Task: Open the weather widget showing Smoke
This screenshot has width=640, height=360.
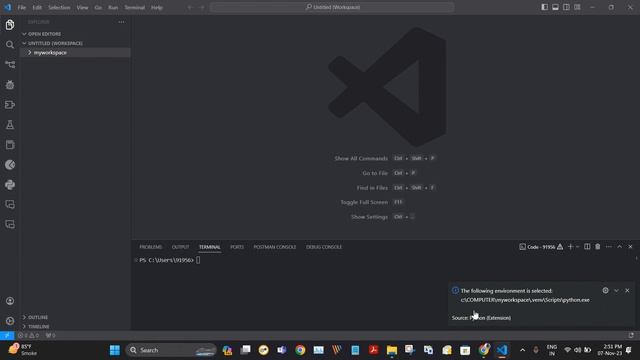Action: point(22,350)
